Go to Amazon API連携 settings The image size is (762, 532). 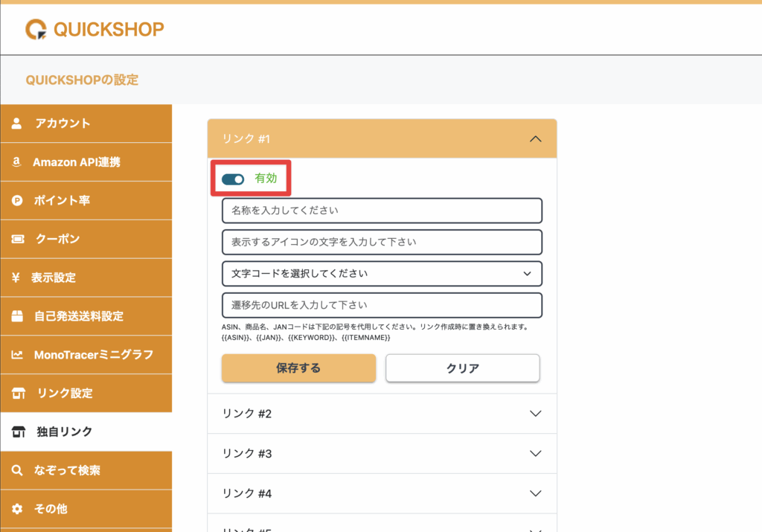pos(86,161)
